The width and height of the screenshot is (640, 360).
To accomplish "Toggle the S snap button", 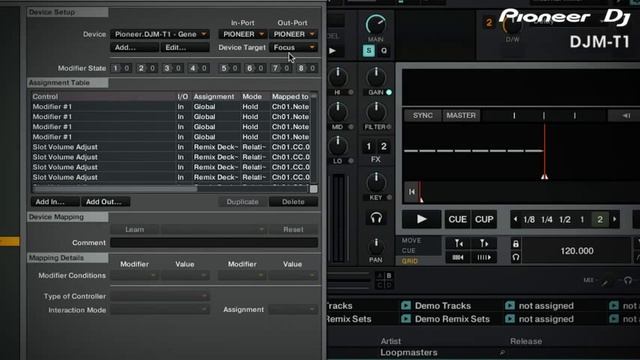I will pyautogui.click(x=369, y=51).
